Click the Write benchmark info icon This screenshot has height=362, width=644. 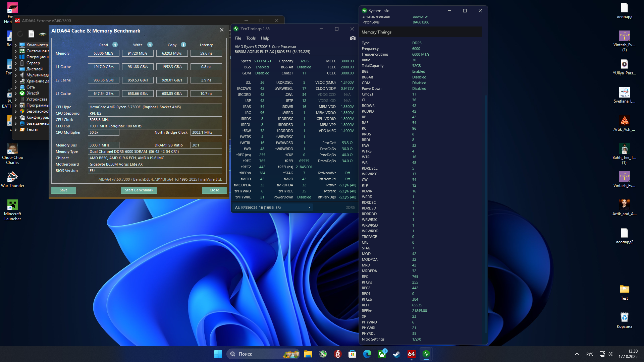point(150,45)
